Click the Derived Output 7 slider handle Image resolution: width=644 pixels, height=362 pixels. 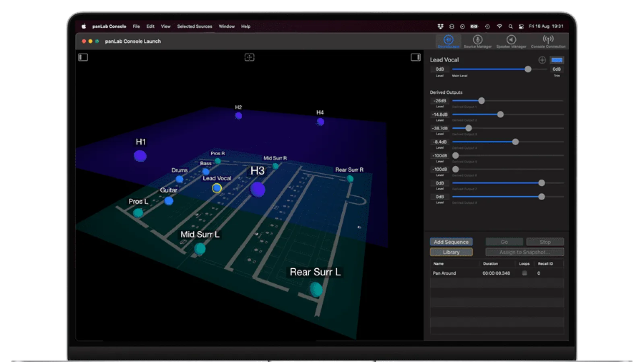(x=542, y=183)
